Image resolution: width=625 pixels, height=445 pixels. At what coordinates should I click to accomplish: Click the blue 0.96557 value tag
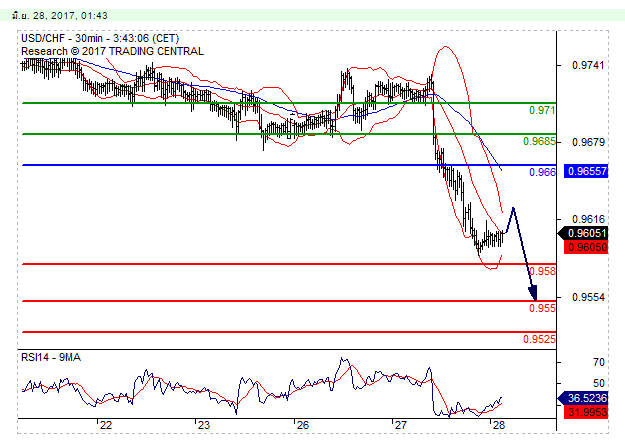click(586, 171)
